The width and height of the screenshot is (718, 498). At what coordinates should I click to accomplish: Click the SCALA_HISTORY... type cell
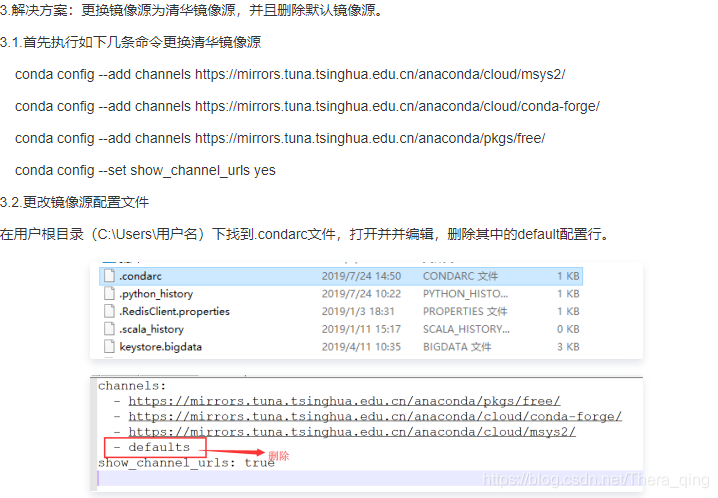tap(466, 329)
